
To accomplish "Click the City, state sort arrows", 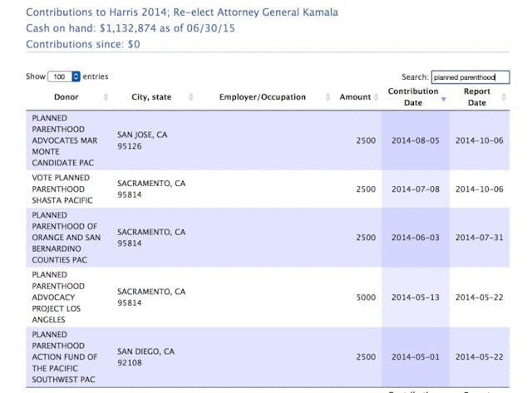I will 191,97.
